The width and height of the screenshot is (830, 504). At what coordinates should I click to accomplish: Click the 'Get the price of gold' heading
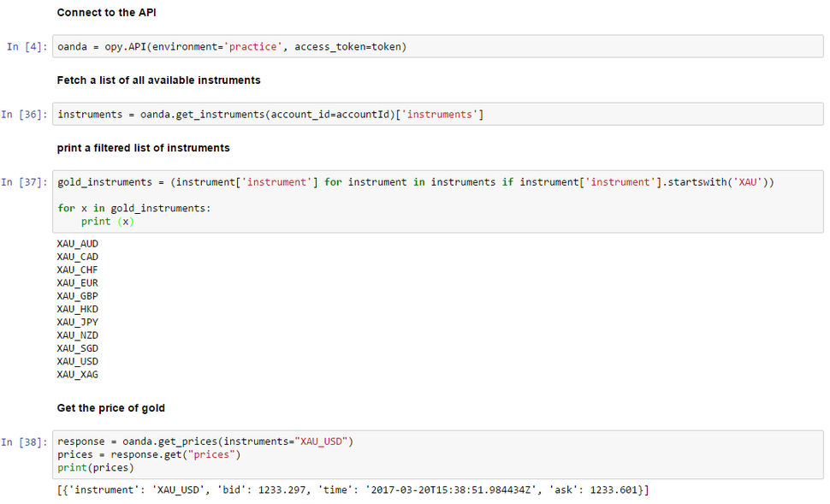111,408
